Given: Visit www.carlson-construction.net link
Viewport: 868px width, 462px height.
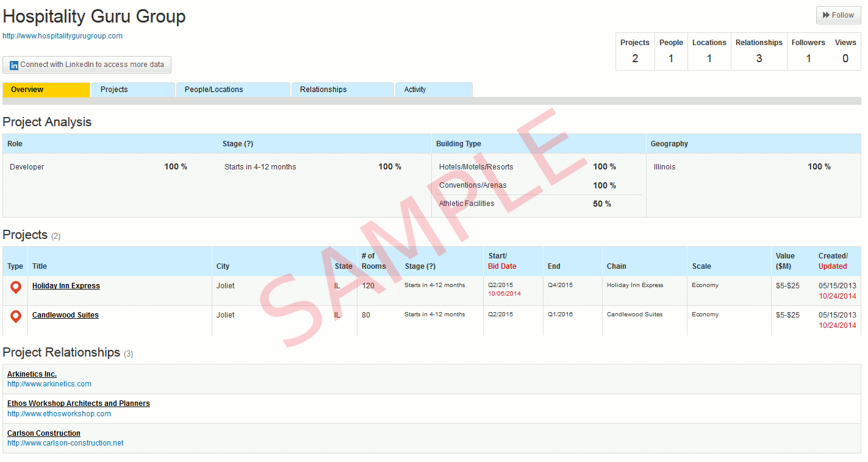Looking at the screenshot, I should (65, 443).
